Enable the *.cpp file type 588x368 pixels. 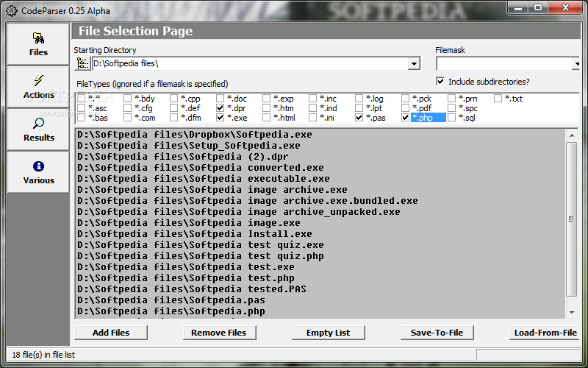coord(173,99)
